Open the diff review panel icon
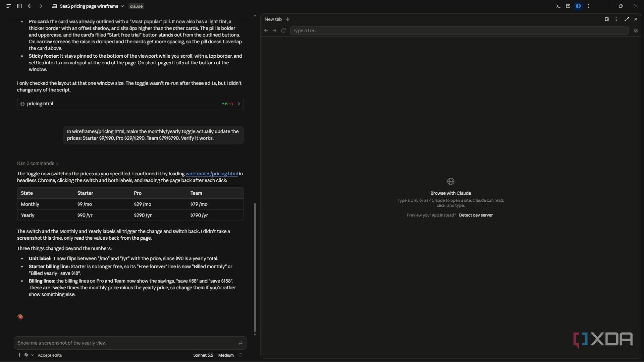The height and width of the screenshot is (362, 644). click(x=568, y=6)
